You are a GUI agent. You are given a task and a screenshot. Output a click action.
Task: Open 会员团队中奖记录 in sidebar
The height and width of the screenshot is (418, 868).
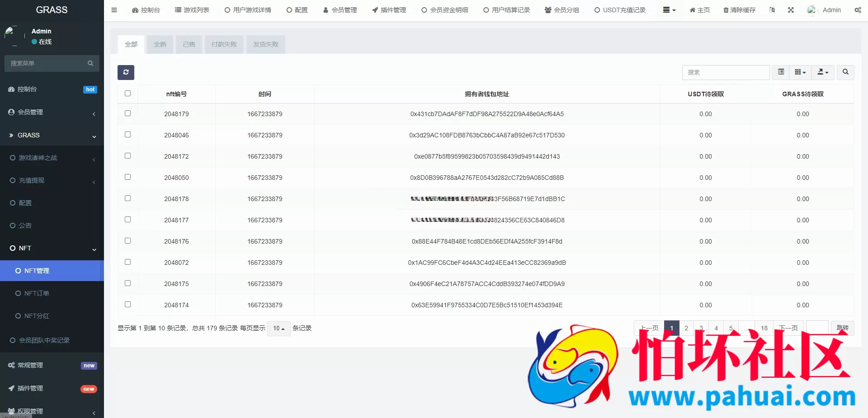[x=52, y=340]
